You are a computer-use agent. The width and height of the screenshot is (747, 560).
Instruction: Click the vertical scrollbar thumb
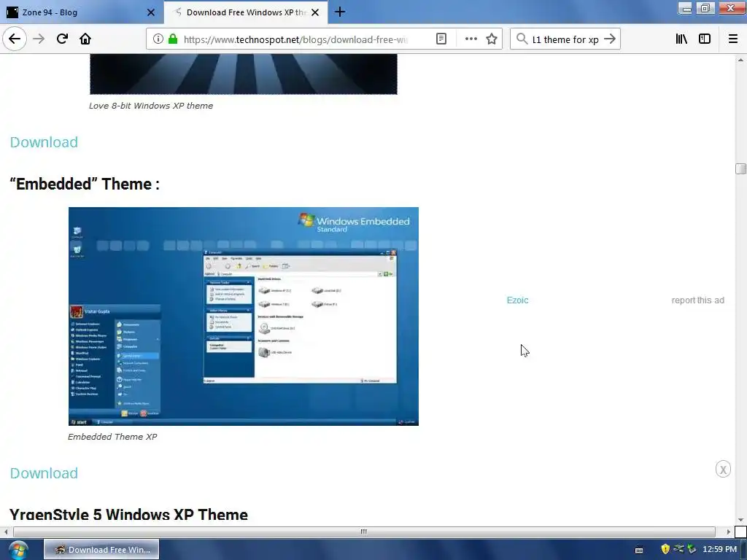coord(740,168)
